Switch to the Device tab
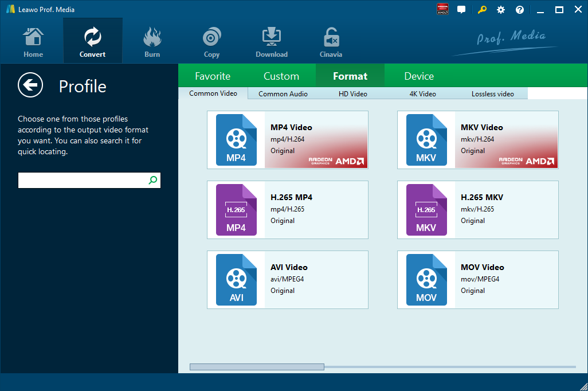This screenshot has height=391, width=588. click(419, 76)
